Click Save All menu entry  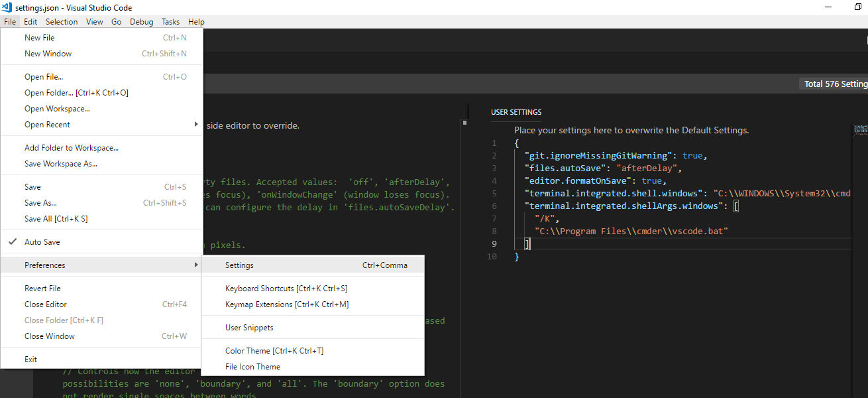[101, 219]
